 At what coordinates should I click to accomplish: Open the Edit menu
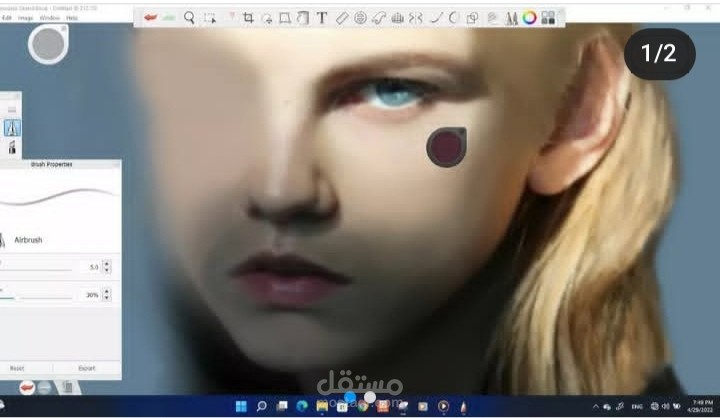pos(6,18)
